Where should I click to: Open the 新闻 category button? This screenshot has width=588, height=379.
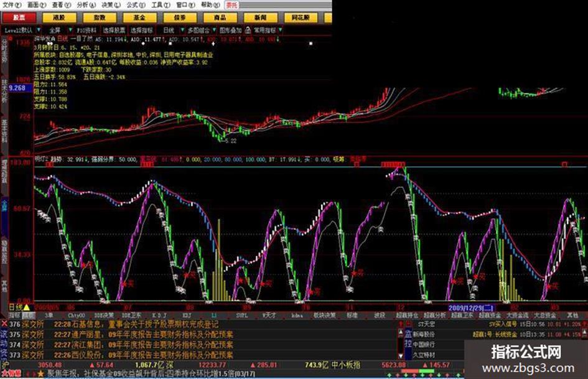pyautogui.click(x=260, y=17)
